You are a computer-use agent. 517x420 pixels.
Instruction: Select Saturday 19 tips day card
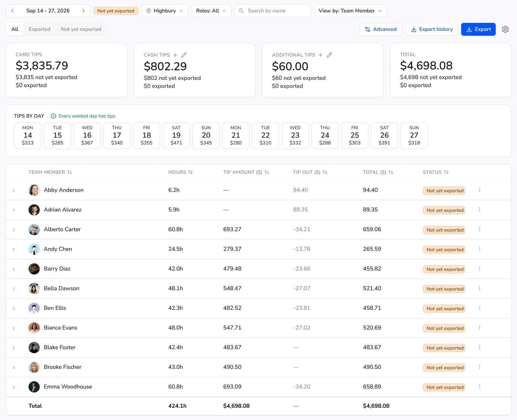point(176,136)
